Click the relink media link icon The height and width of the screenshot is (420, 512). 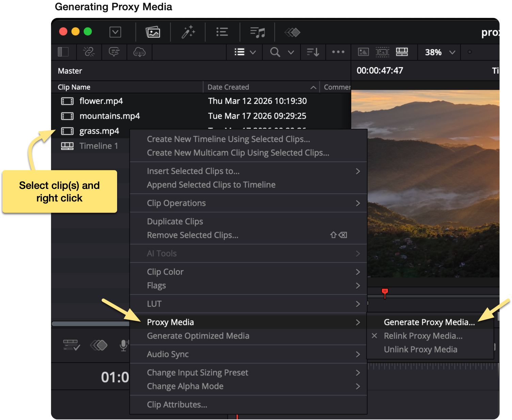click(x=89, y=52)
